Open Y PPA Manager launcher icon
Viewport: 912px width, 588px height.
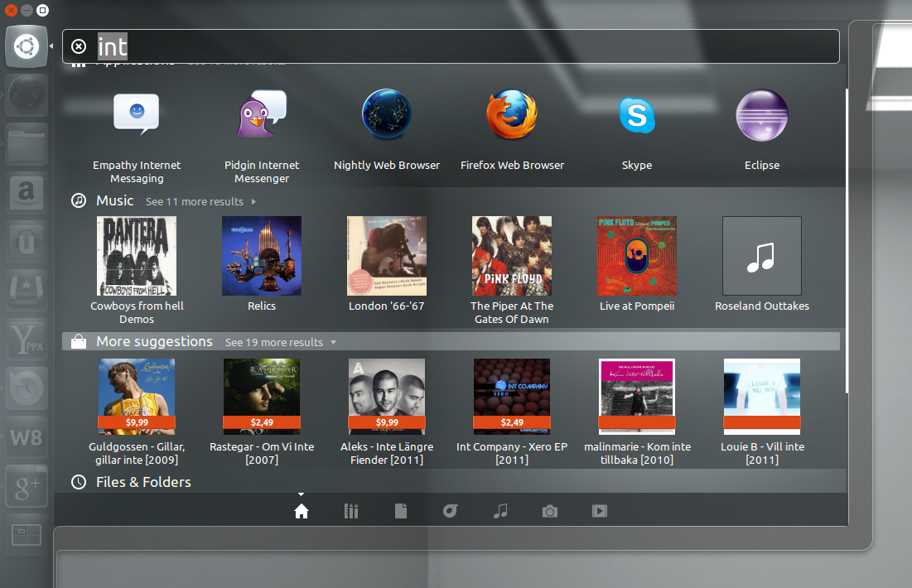[27, 340]
